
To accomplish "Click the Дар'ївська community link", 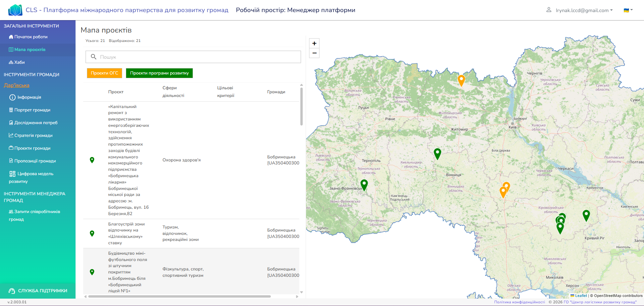I will tap(16, 85).
